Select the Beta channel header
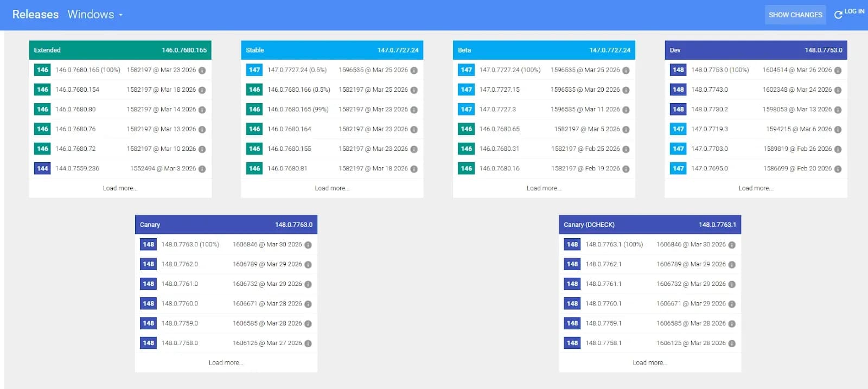This screenshot has width=868, height=389. [x=544, y=50]
